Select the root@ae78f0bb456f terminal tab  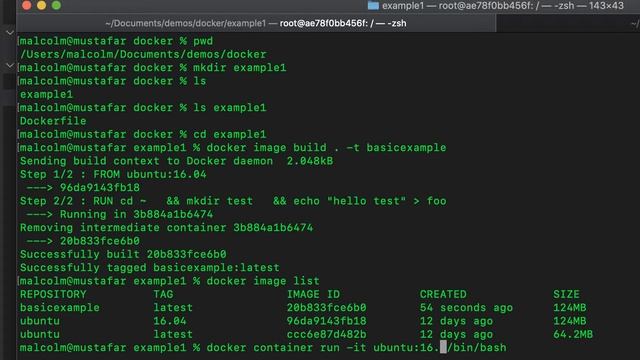256,23
